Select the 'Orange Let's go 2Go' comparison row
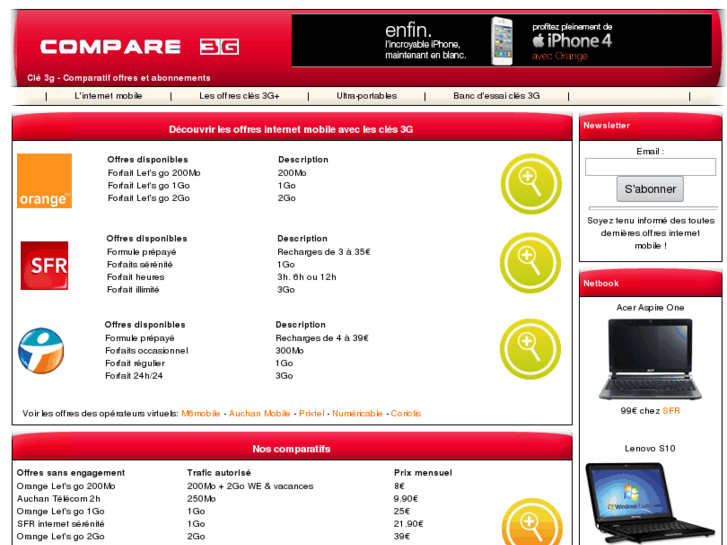Screen dimensions: 727x545 pos(61,536)
